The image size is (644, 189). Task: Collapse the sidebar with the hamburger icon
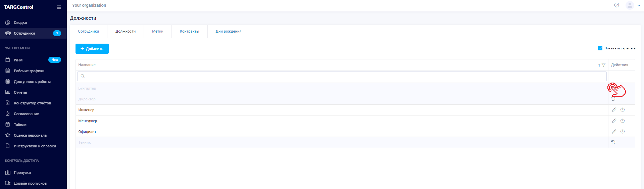click(x=59, y=7)
